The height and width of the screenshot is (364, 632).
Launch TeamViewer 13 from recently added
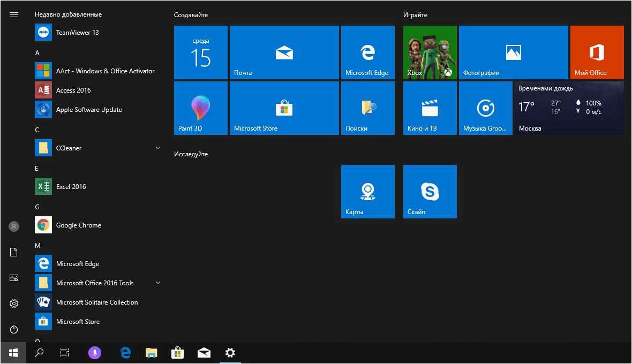coord(99,32)
